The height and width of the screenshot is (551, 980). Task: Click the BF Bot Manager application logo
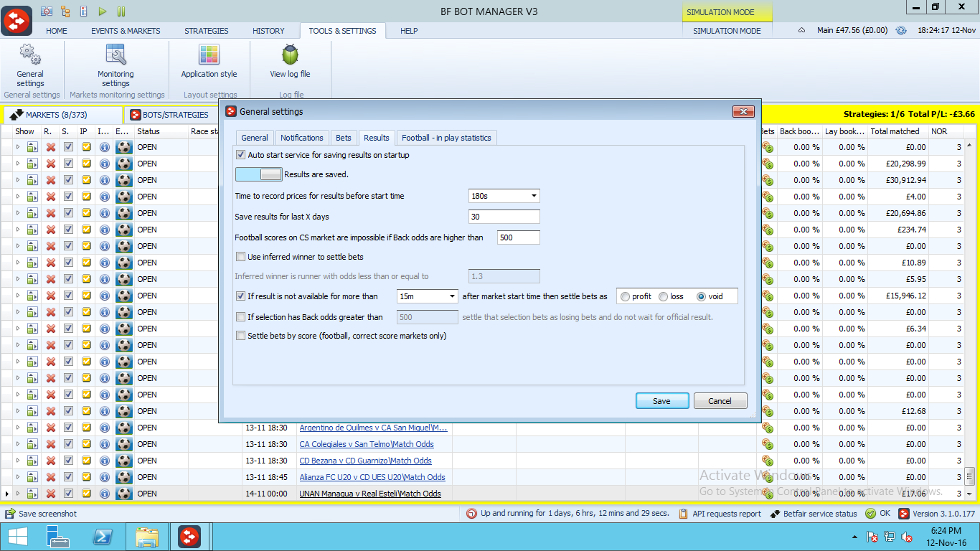[17, 19]
